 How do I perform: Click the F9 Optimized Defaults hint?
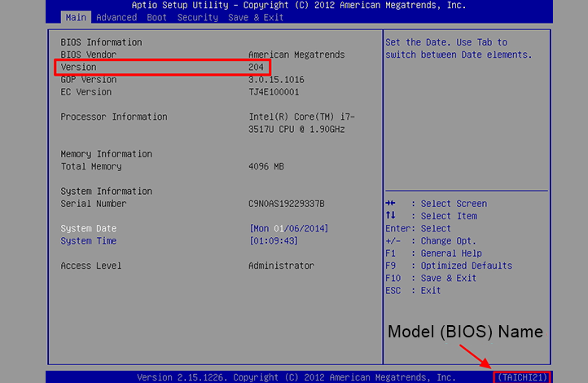click(x=449, y=266)
